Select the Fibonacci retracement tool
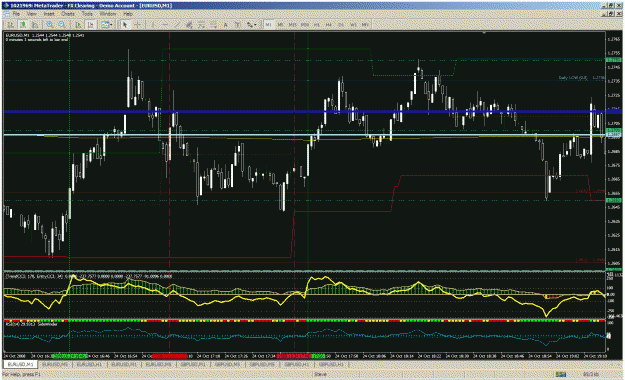625x380 pixels. tap(201, 25)
